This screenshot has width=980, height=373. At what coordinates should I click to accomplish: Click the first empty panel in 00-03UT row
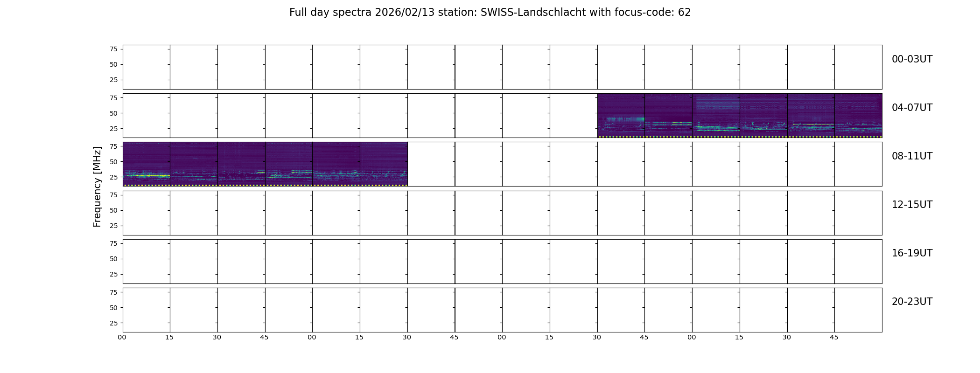(146, 67)
